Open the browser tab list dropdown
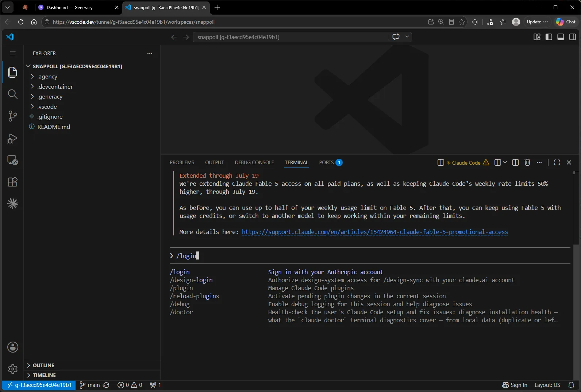 pyautogui.click(x=8, y=7)
